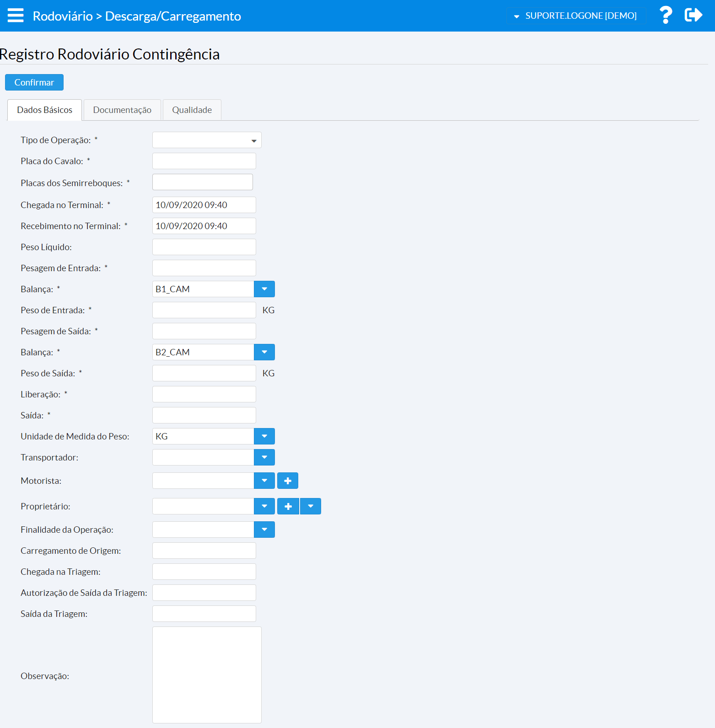
Task: Open Unidade de Medida do Peso dropdown
Action: click(x=264, y=436)
